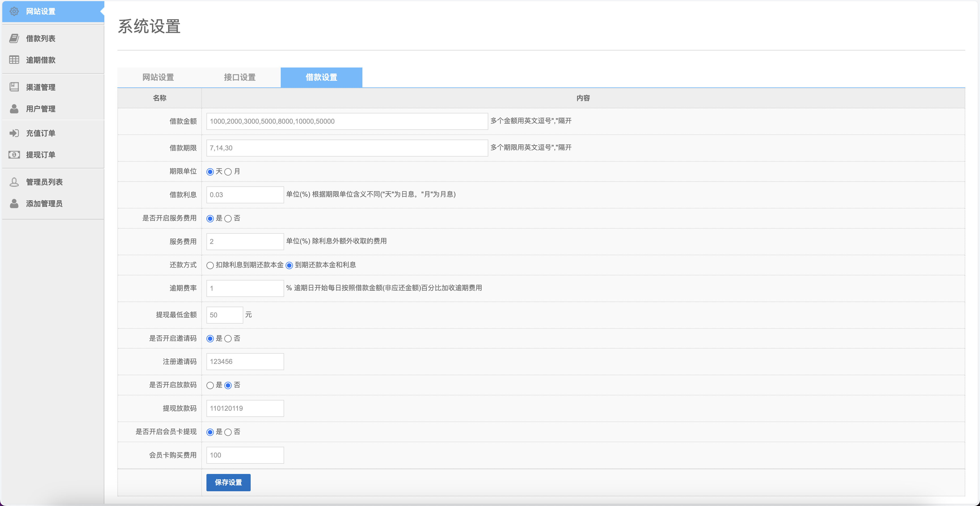Select the 借款利息 value 0.03 field
This screenshot has height=506, width=980.
245,194
